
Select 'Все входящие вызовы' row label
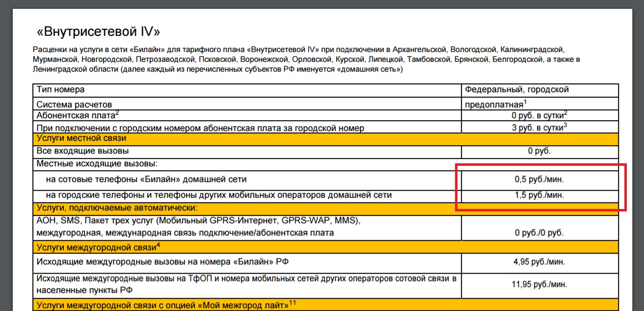83,151
